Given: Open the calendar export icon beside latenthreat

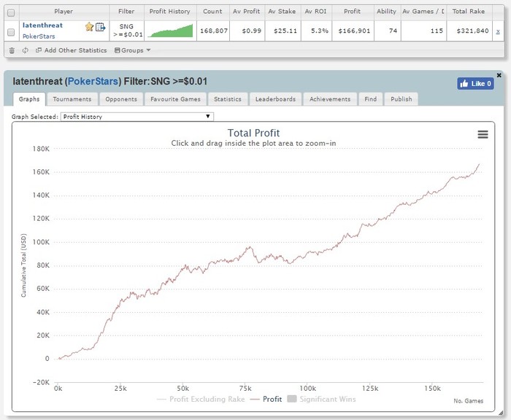Looking at the screenshot, I should (101, 27).
